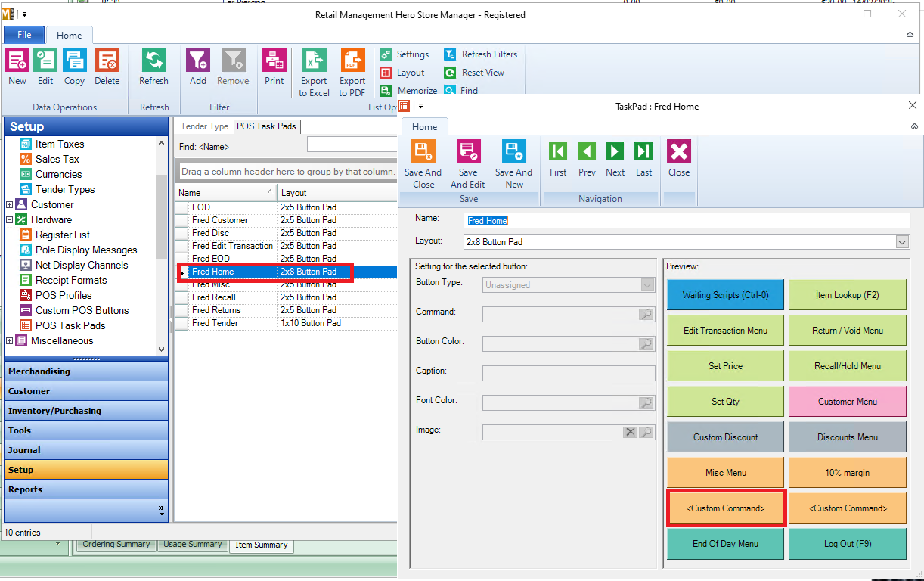Select the End Of Day Menu preview button
The width and height of the screenshot is (924, 581).
tap(725, 544)
